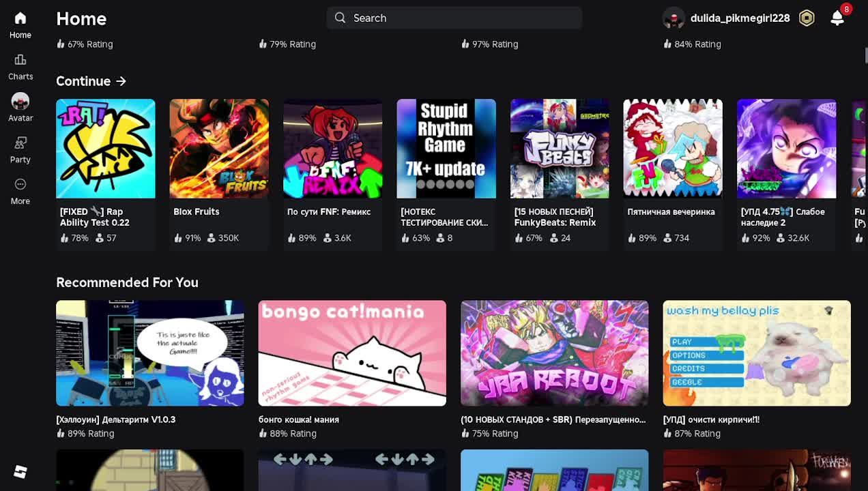This screenshot has height=491, width=868.
Task: Open dulida_pikmegirl228 username link
Action: [740, 18]
